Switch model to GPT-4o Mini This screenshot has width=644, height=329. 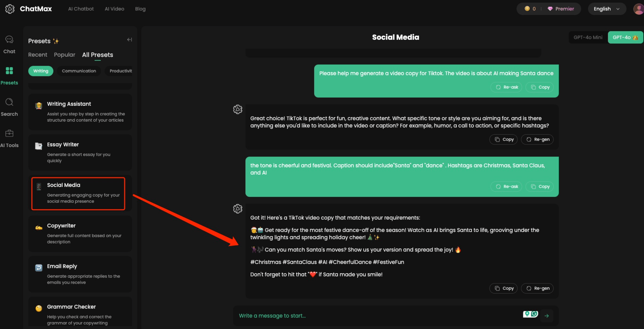tap(588, 37)
